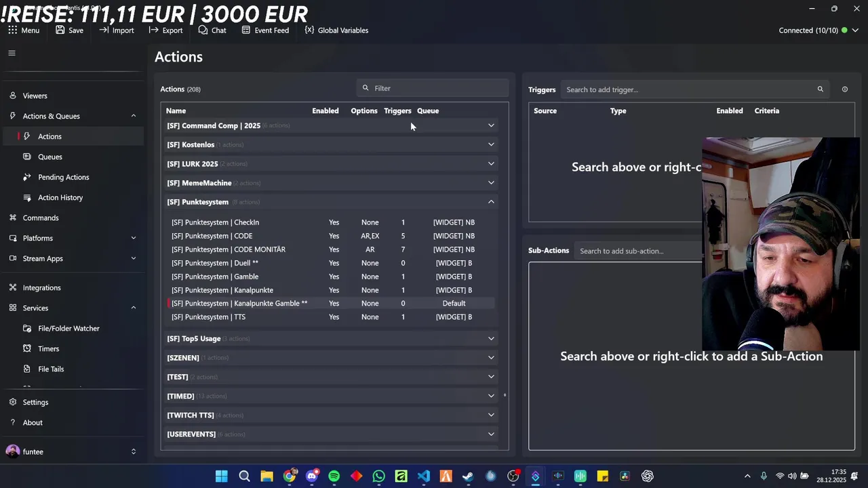This screenshot has width=868, height=488.
Task: Open the Event Feed icon
Action: (x=246, y=30)
